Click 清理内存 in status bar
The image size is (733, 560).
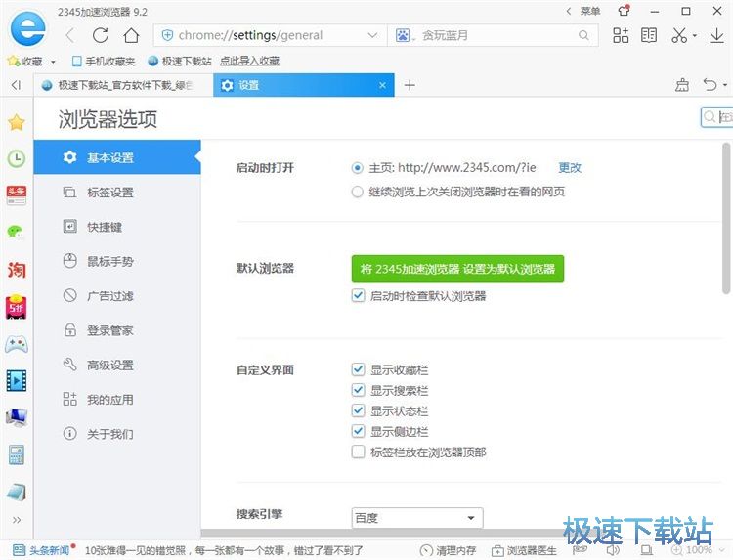449,550
